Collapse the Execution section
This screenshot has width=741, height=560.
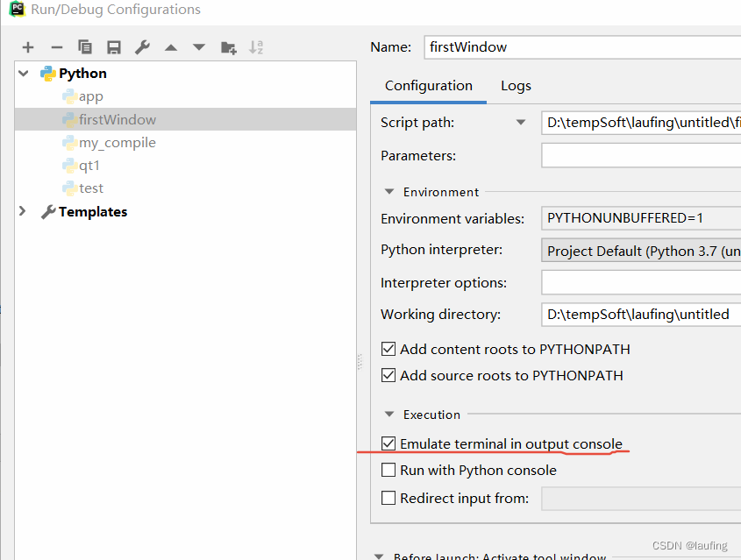389,415
